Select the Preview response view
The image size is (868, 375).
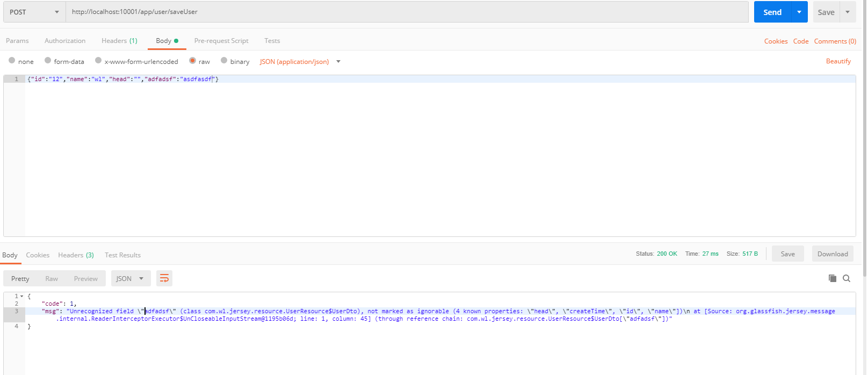pos(86,278)
